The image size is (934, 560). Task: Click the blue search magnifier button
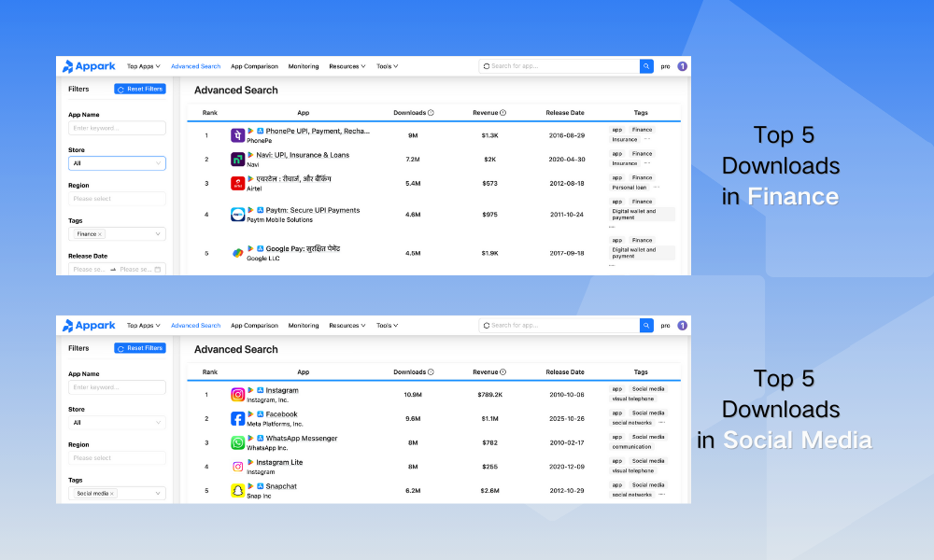pyautogui.click(x=645, y=66)
